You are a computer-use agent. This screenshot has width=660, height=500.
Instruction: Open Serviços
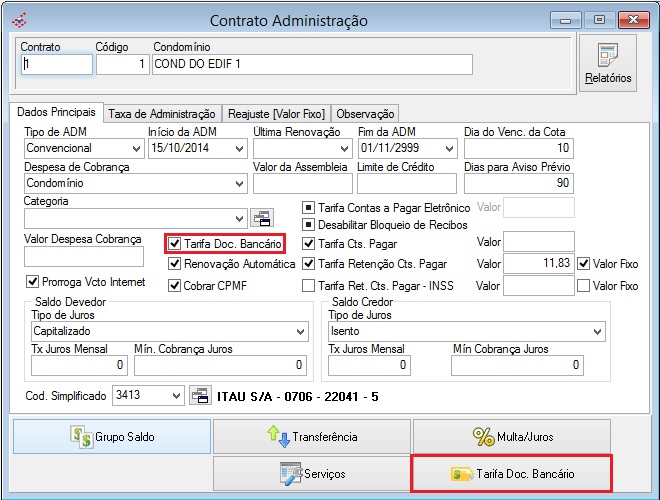(x=311, y=473)
